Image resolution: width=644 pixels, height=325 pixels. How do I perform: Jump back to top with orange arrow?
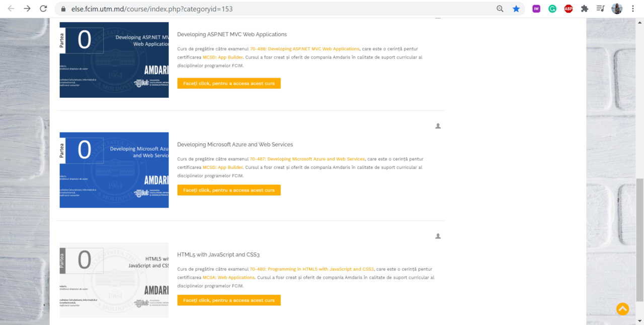tap(622, 309)
